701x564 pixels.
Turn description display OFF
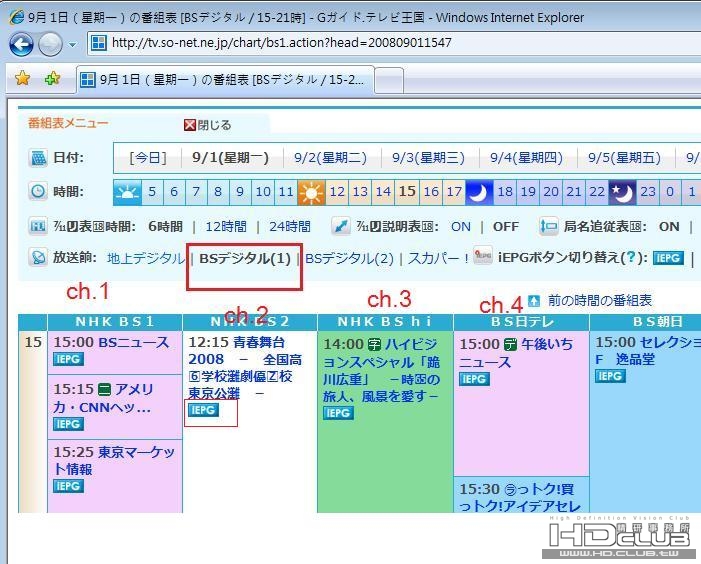pos(506,227)
